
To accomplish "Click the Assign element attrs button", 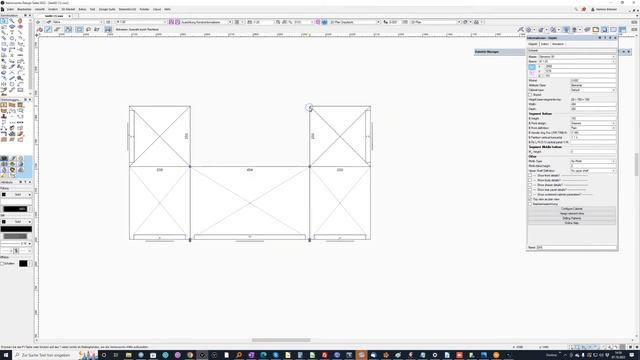I will [571, 213].
